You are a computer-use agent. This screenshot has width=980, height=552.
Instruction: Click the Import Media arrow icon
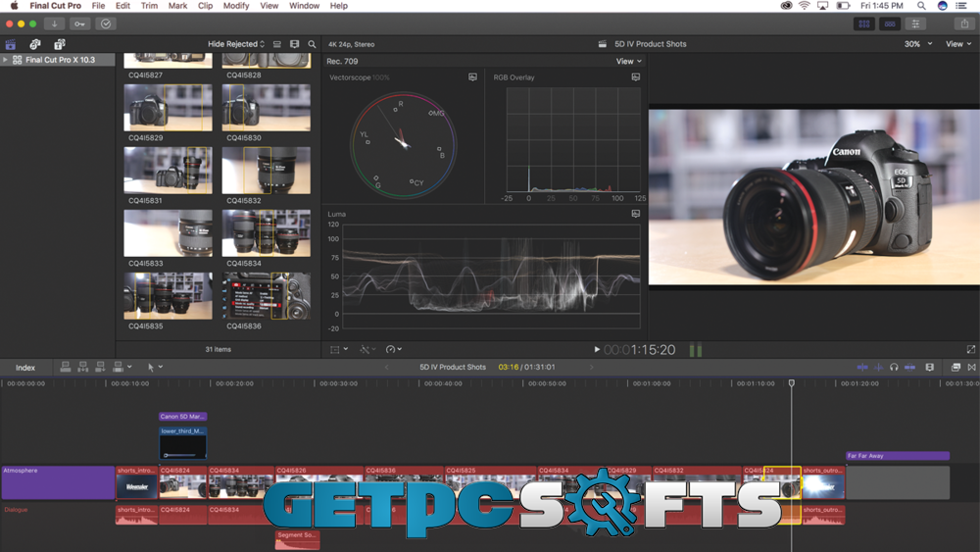(54, 24)
